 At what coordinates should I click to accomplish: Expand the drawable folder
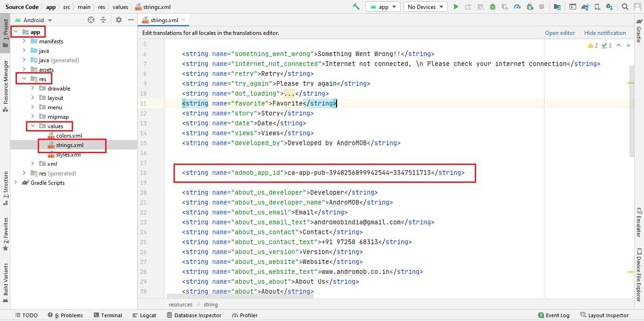33,89
